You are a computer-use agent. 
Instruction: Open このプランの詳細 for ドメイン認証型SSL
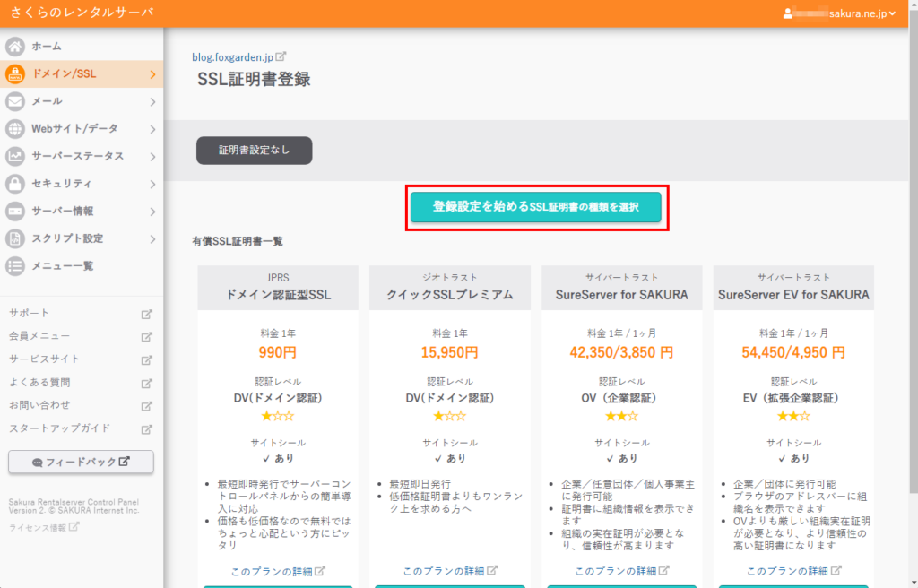pyautogui.click(x=278, y=571)
